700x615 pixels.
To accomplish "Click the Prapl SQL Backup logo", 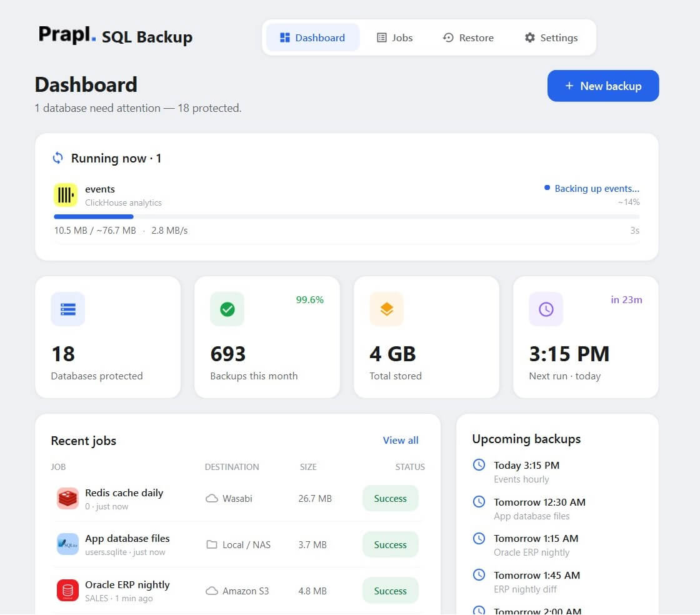I will tap(116, 35).
